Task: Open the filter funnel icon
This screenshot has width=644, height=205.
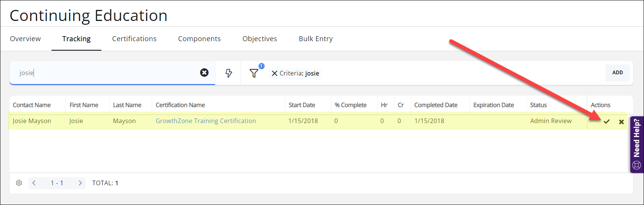Action: (x=254, y=73)
